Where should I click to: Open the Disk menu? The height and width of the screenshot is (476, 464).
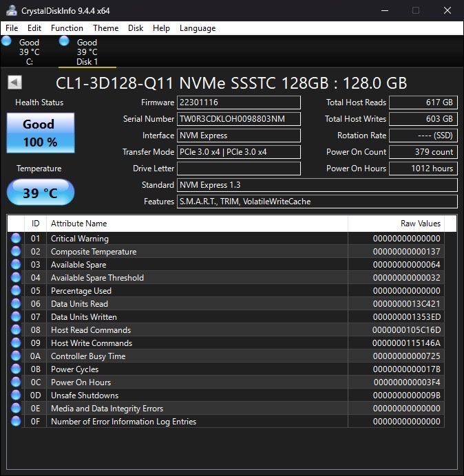(136, 28)
